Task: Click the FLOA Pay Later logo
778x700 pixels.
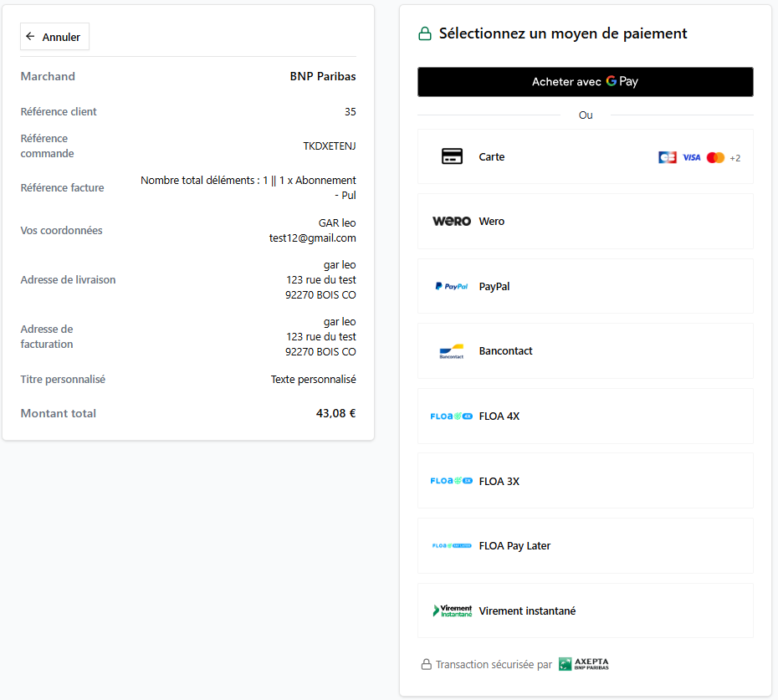Action: [x=452, y=546]
